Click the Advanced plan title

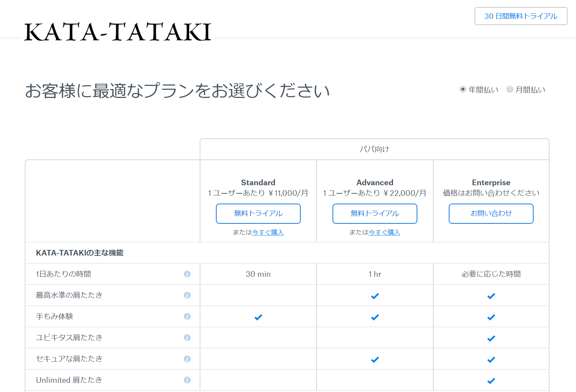[x=375, y=182]
